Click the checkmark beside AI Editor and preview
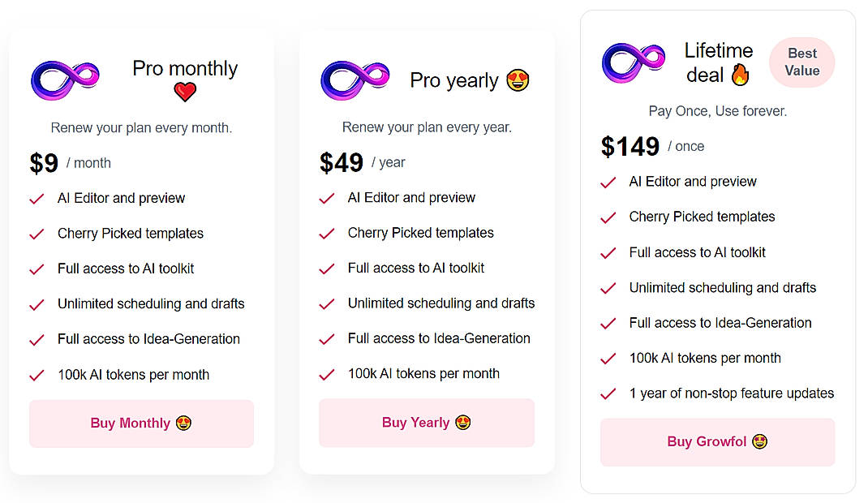The height and width of the screenshot is (503, 868). point(36,198)
